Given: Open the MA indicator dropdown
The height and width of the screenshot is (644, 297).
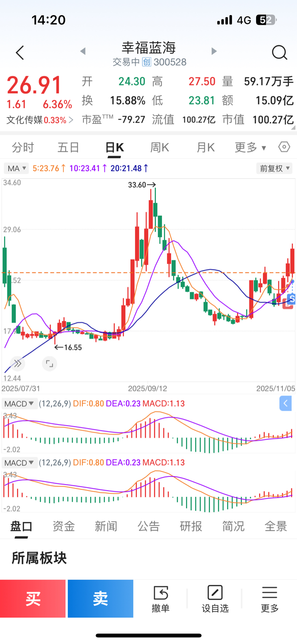Looking at the screenshot, I should pos(16,168).
